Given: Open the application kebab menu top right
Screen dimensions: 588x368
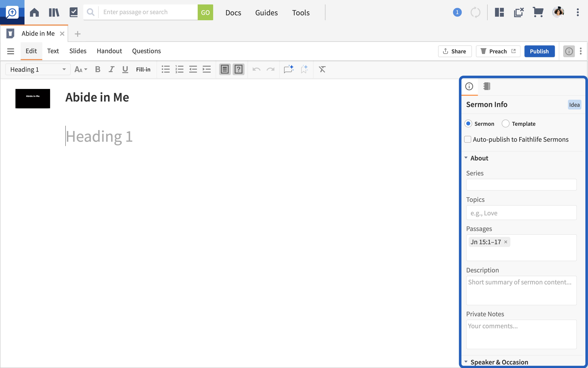Looking at the screenshot, I should (x=578, y=12).
